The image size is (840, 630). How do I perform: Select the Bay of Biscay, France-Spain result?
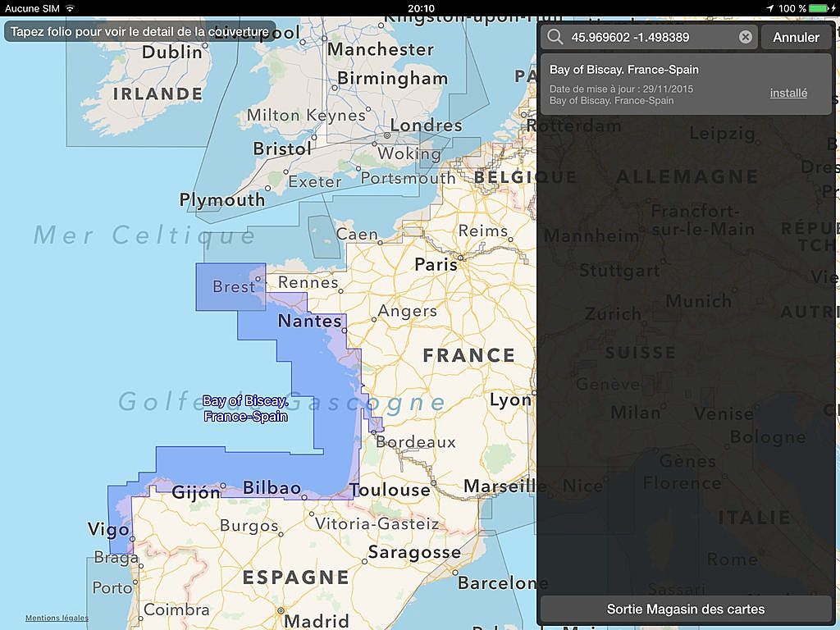[686, 84]
